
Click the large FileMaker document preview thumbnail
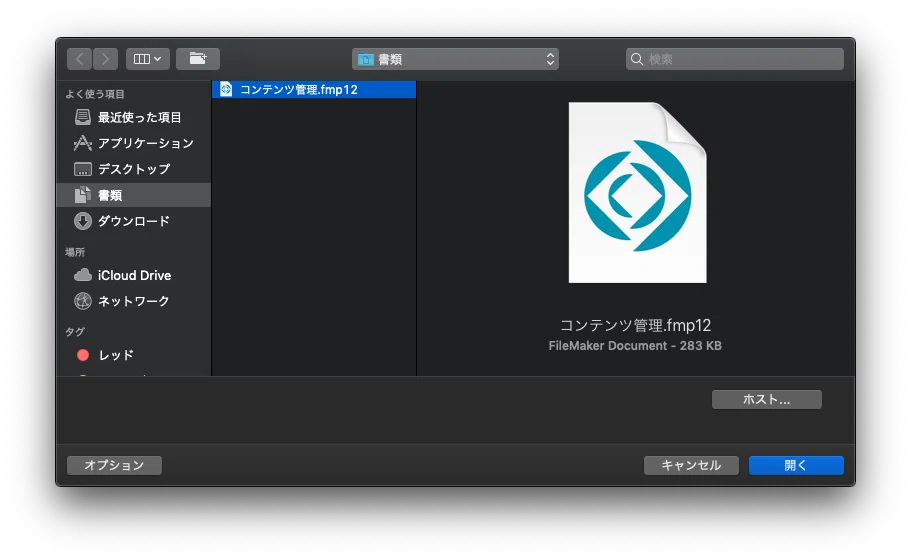click(x=637, y=192)
